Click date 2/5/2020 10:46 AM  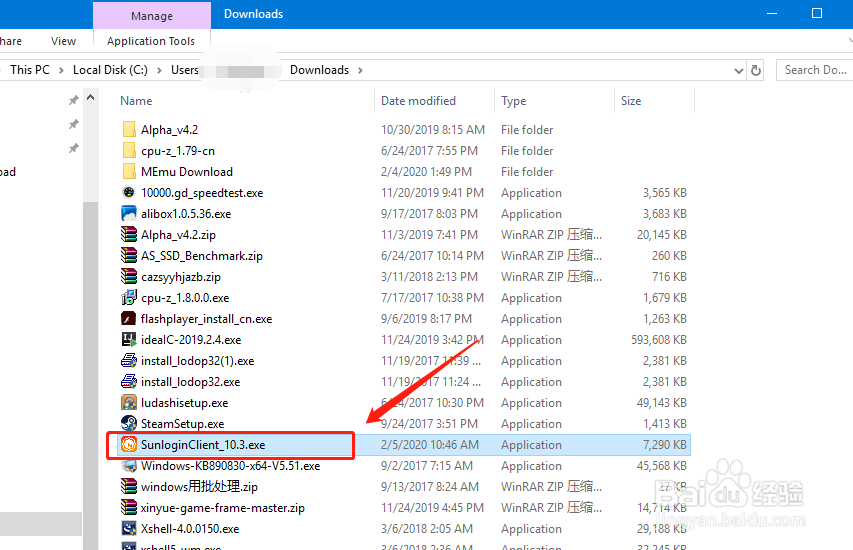pyautogui.click(x=430, y=445)
